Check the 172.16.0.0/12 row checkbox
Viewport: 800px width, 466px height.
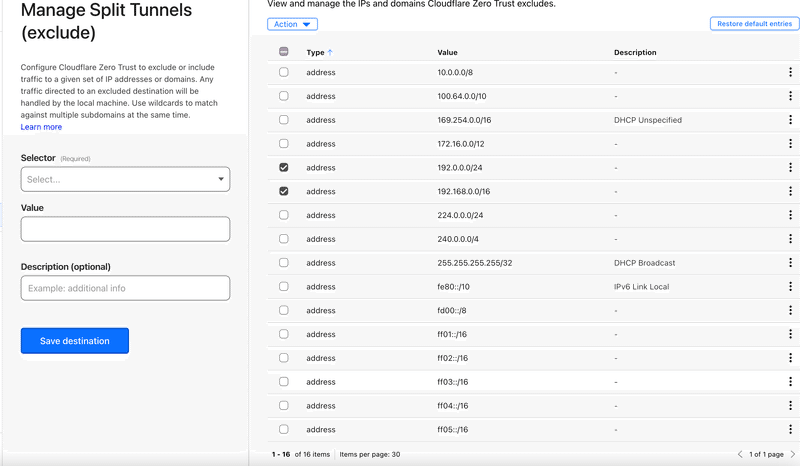(x=284, y=143)
